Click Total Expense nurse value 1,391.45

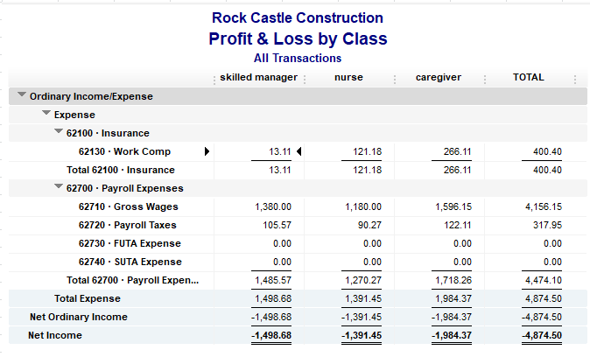click(x=363, y=298)
